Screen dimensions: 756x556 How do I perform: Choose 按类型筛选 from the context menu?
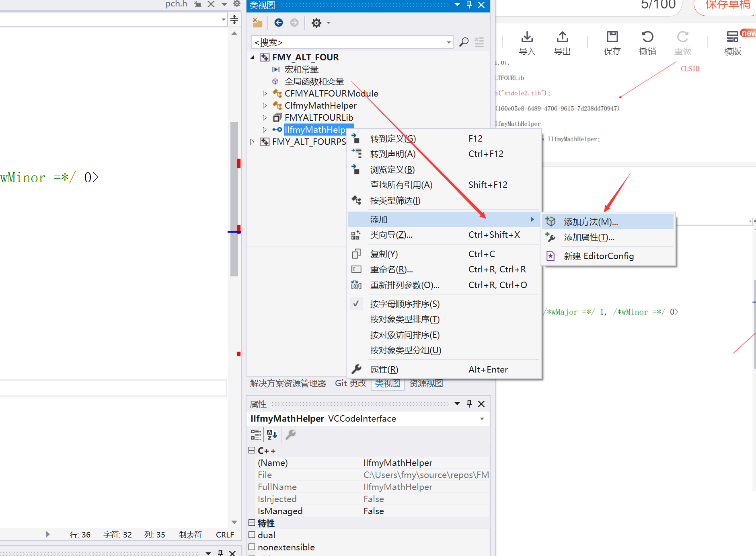tap(443, 201)
